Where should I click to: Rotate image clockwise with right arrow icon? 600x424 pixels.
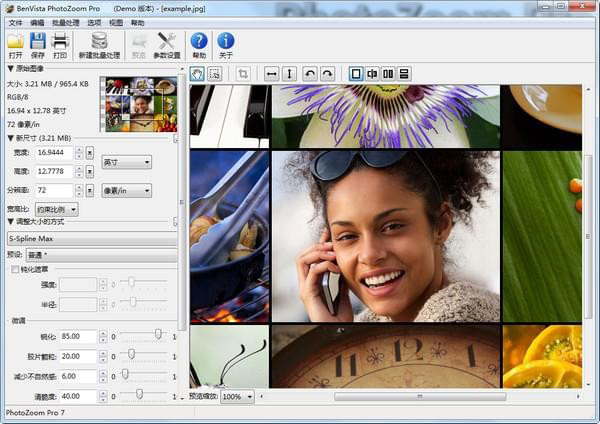(x=327, y=74)
